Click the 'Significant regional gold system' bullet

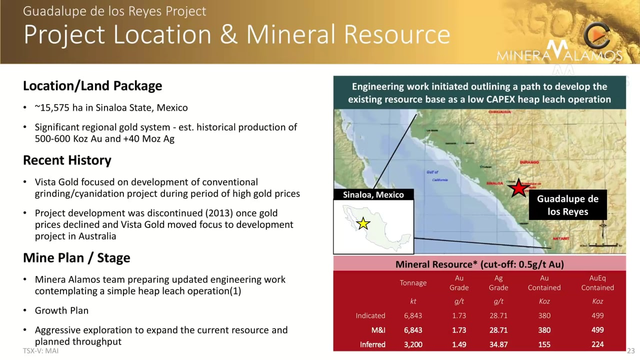point(166,133)
